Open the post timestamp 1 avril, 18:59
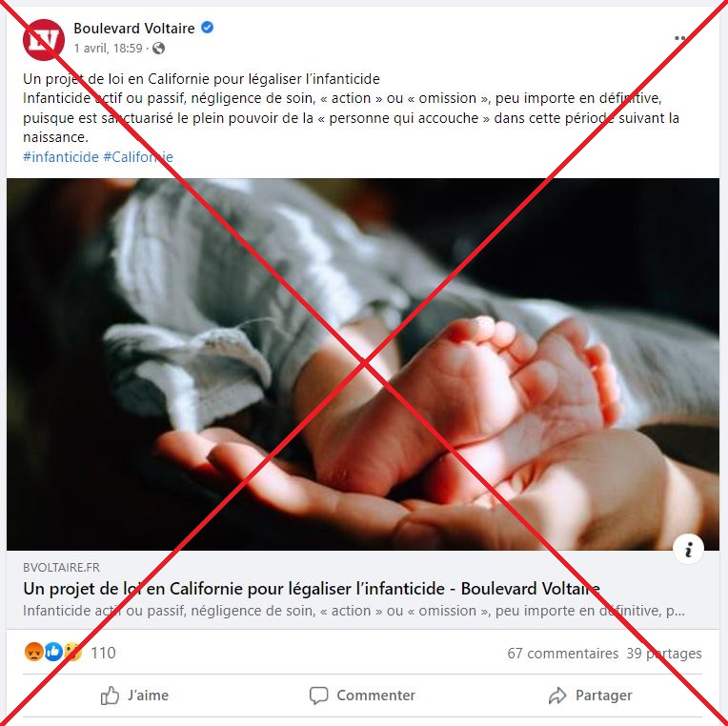728x726 pixels. click(109, 49)
